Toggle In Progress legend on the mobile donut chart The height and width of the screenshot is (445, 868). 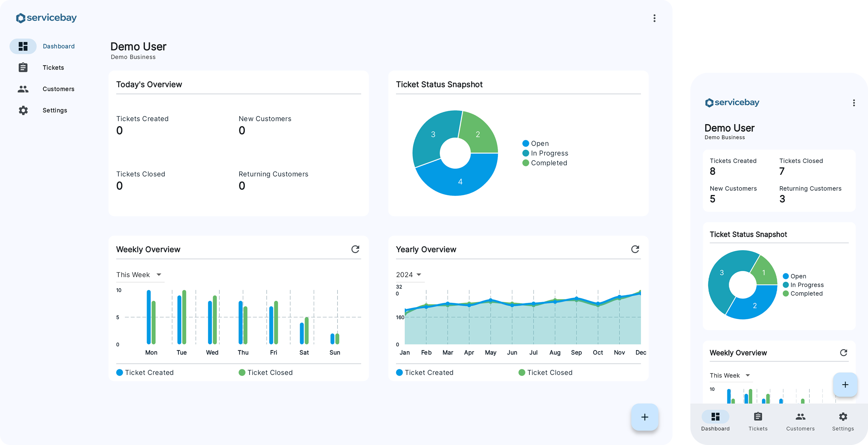(803, 285)
